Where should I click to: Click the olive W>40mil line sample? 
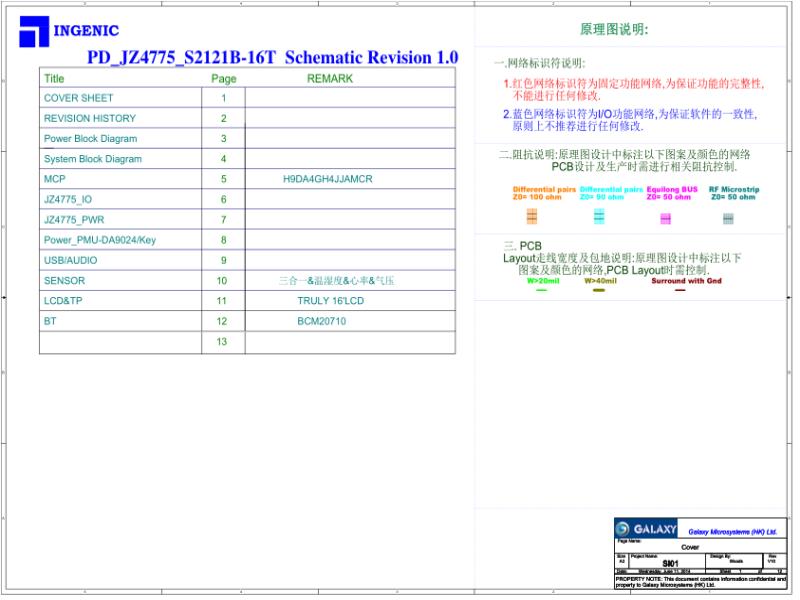coord(599,290)
